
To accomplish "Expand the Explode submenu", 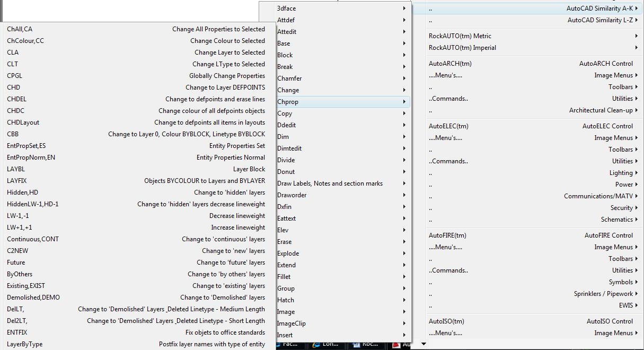I will coord(342,253).
